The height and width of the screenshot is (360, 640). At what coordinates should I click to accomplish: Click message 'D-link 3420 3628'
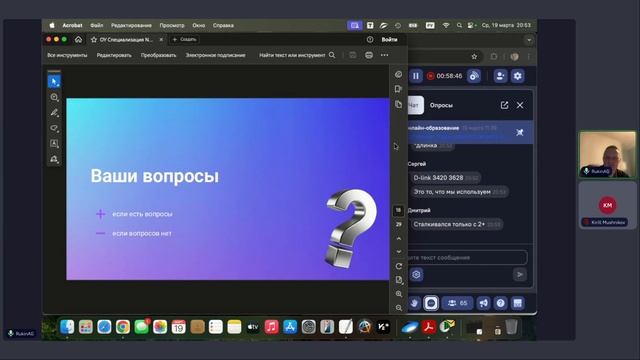(x=446, y=178)
